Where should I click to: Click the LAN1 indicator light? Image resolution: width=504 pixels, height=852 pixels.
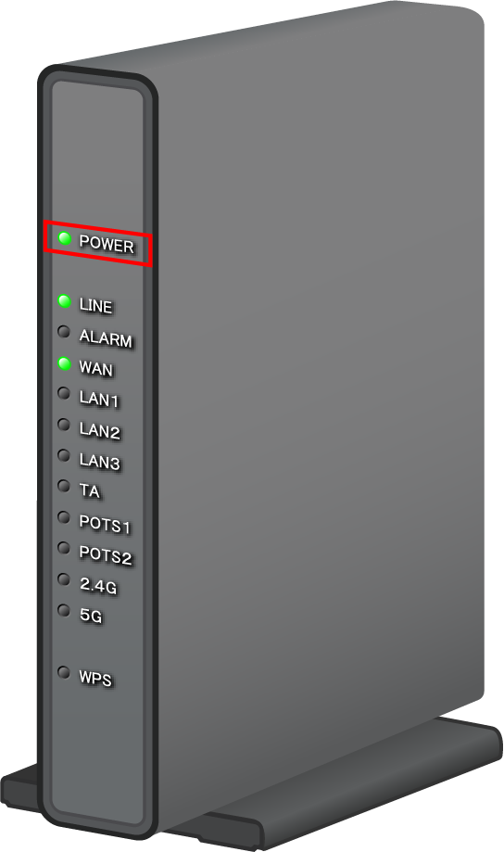coord(64,392)
